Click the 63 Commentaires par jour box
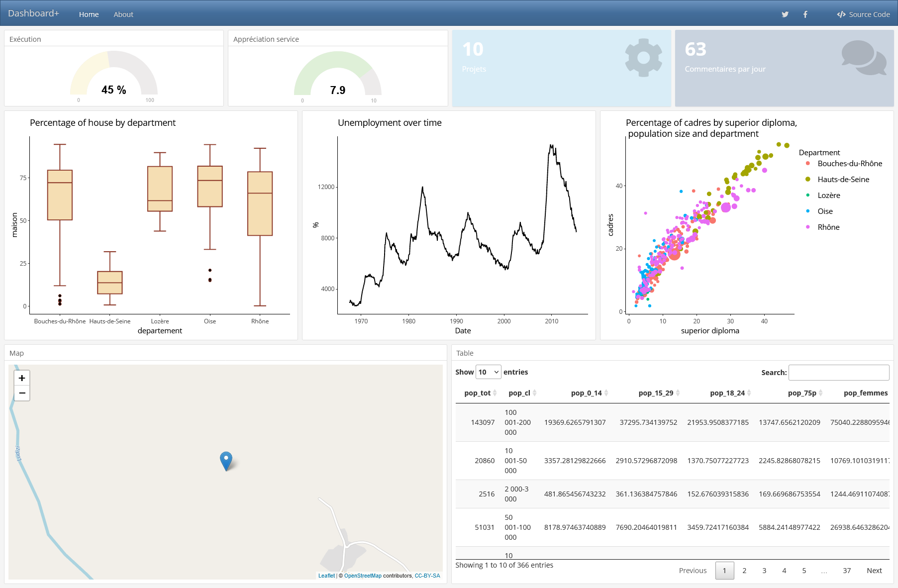898x588 pixels. tap(785, 68)
